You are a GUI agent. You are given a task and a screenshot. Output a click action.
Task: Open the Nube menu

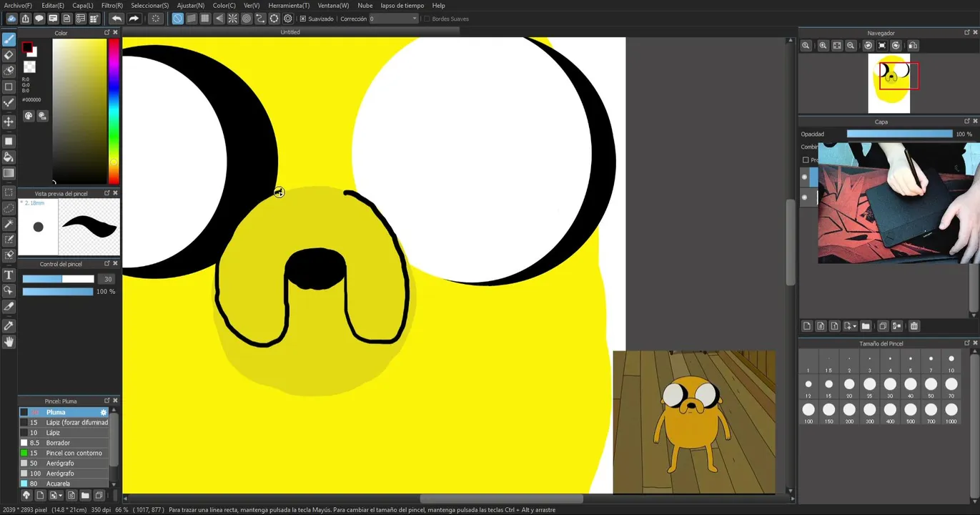(x=365, y=5)
